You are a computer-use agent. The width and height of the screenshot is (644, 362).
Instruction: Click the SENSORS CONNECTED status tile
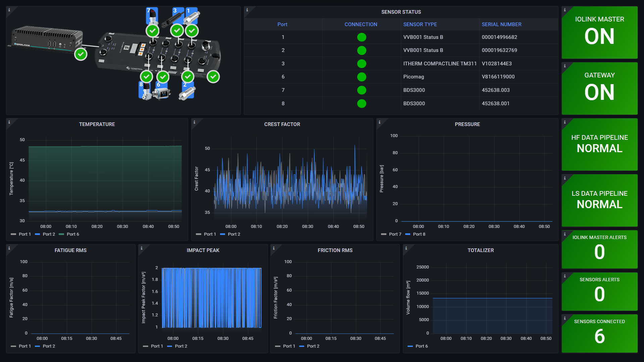(x=599, y=333)
